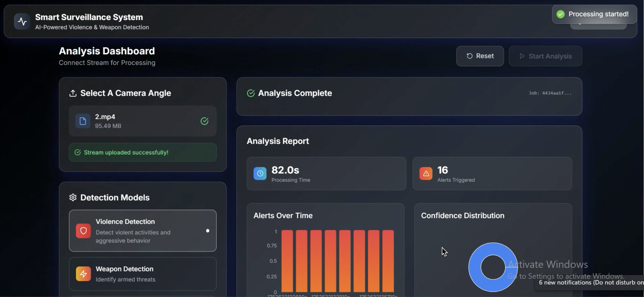Toggle the Violence Detection active indicator dot
The image size is (644, 297).
208,231
